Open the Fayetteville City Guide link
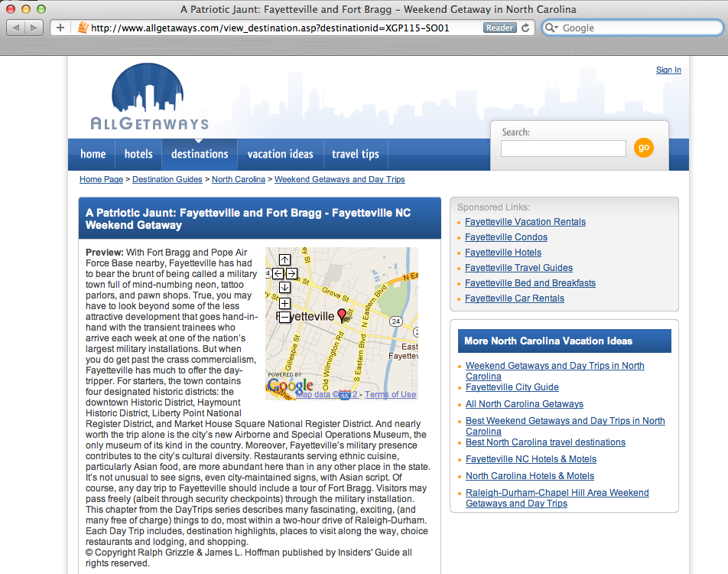 [512, 387]
